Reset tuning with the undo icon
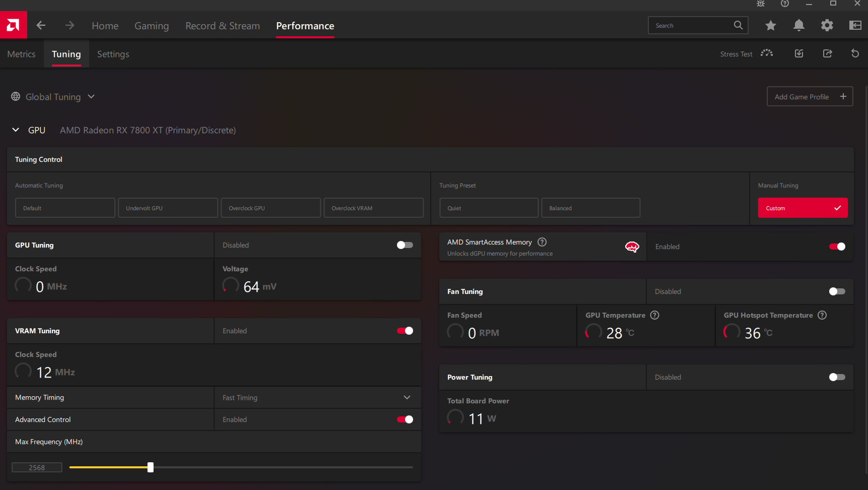868x490 pixels. click(855, 53)
